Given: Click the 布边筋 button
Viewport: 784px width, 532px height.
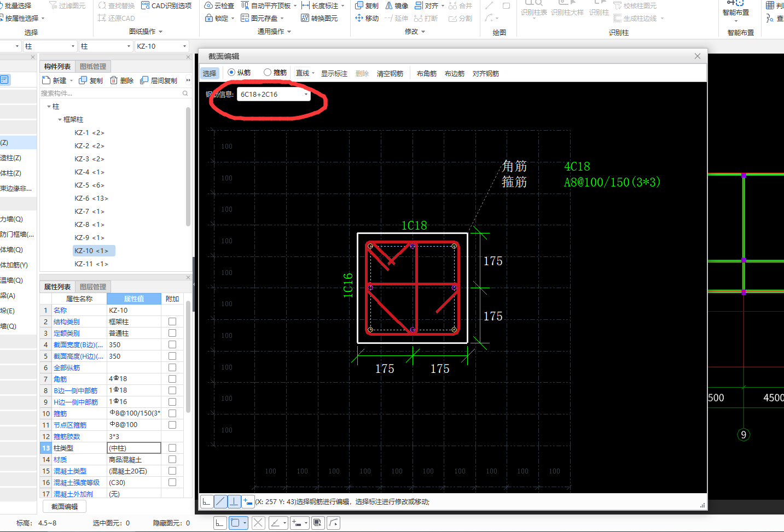Looking at the screenshot, I should click(455, 73).
